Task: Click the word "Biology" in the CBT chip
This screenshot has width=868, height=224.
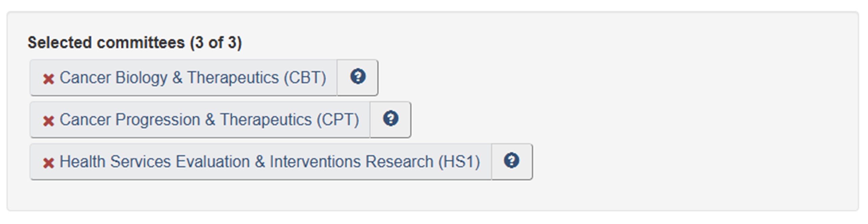Action: 141,78
